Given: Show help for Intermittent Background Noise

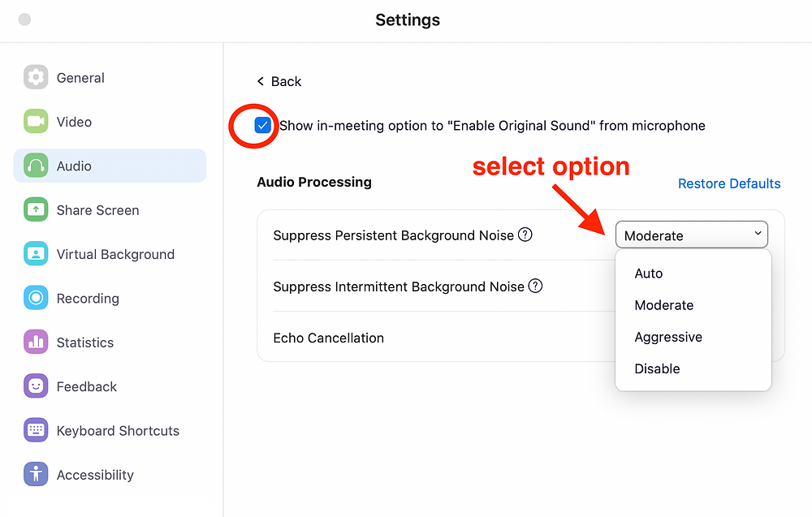Looking at the screenshot, I should coord(535,286).
